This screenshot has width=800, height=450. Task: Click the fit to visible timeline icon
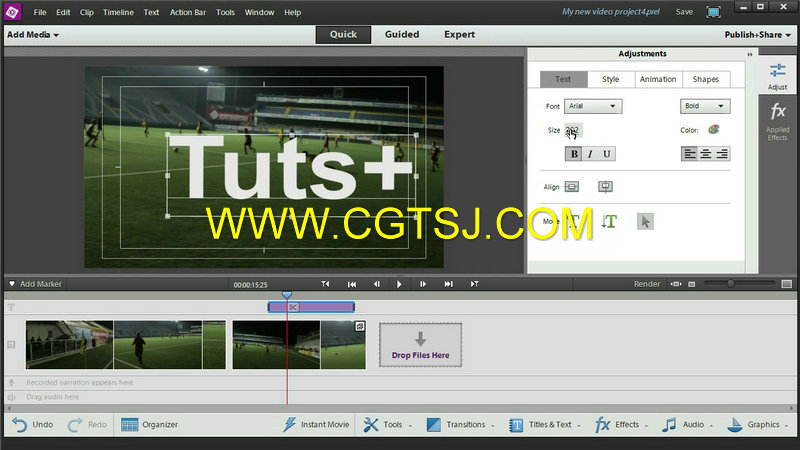(x=676, y=284)
